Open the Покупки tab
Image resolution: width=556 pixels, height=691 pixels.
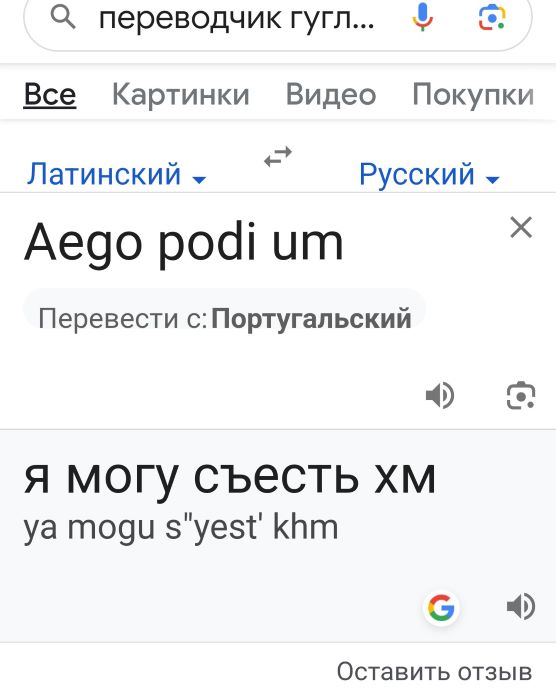click(x=473, y=94)
